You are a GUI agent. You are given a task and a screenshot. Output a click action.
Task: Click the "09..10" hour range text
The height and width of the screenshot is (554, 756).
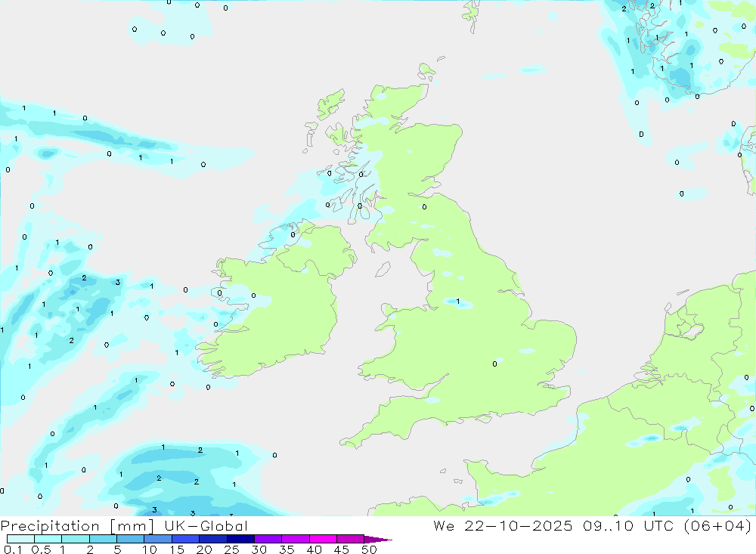pyautogui.click(x=608, y=525)
